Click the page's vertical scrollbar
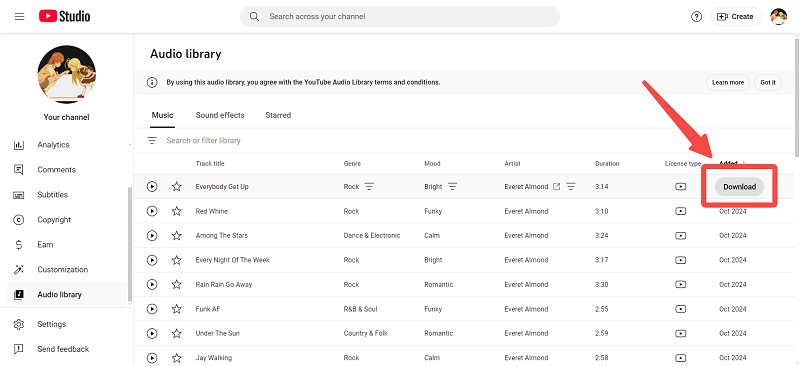 pos(797,97)
